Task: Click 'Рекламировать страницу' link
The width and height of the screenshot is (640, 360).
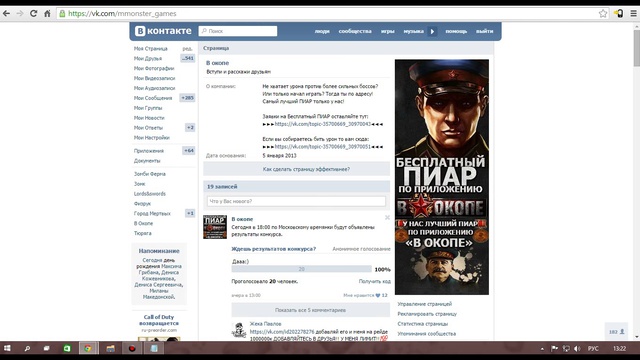Action: pyautogui.click(x=427, y=314)
